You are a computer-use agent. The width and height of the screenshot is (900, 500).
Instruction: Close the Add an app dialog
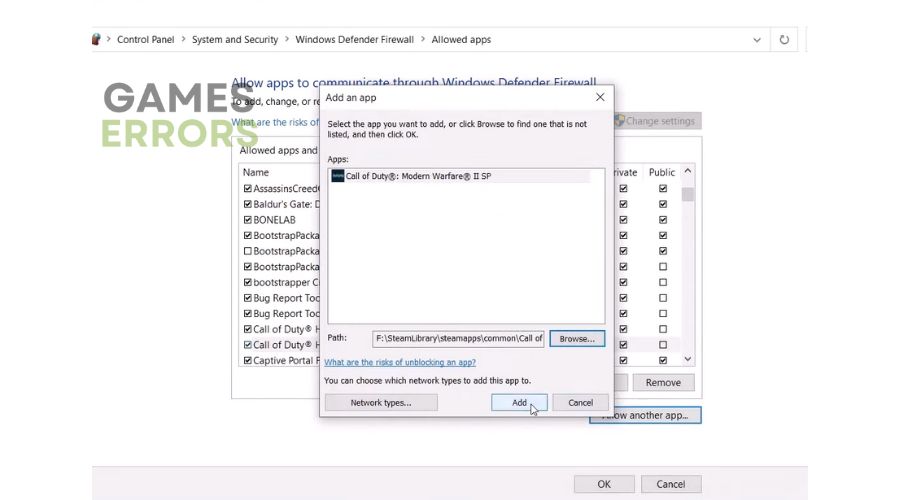[x=600, y=98]
